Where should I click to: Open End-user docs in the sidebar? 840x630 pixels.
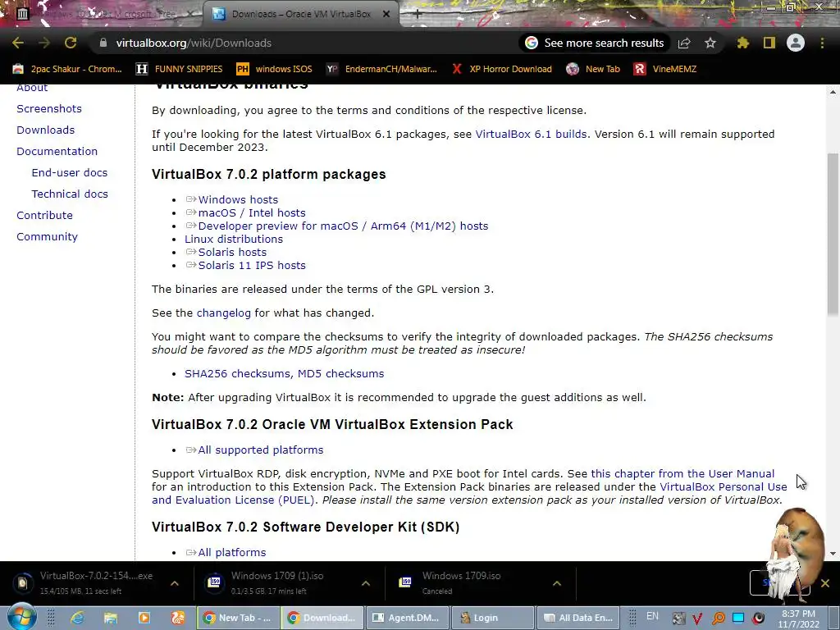click(70, 172)
